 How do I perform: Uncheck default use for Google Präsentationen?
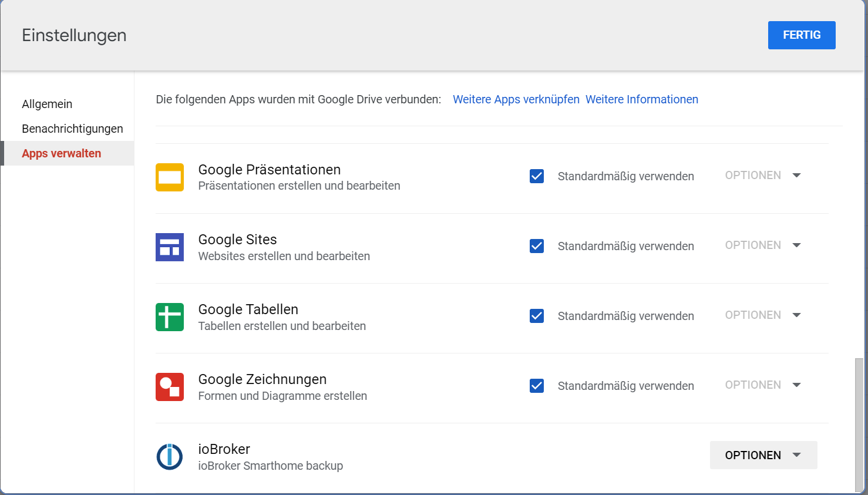[x=537, y=176]
